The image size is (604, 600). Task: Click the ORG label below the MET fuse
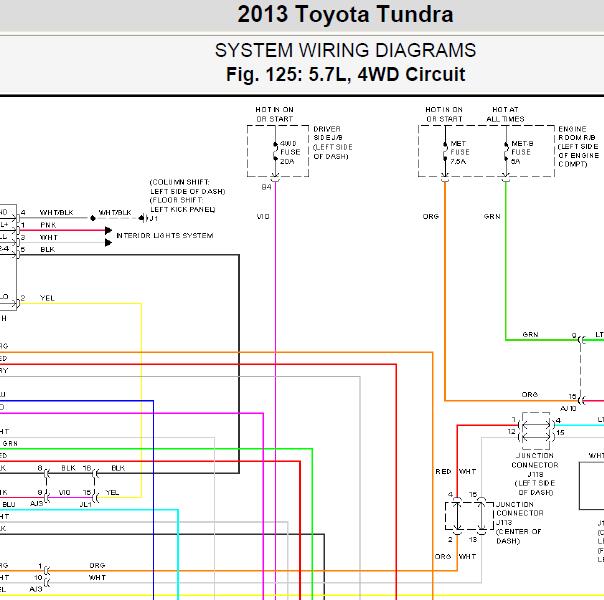point(431,216)
